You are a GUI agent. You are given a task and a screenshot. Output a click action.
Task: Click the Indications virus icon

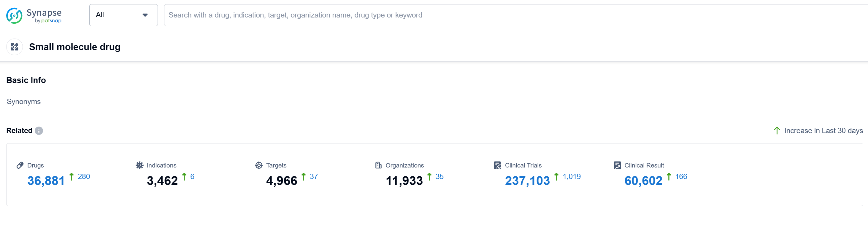coord(139,165)
